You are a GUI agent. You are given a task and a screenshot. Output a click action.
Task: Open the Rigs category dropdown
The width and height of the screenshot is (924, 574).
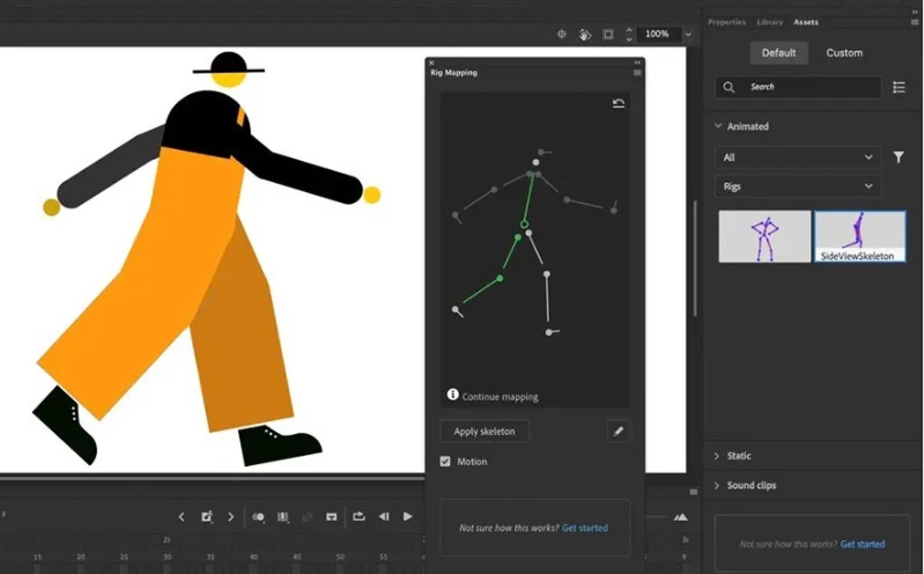point(798,186)
